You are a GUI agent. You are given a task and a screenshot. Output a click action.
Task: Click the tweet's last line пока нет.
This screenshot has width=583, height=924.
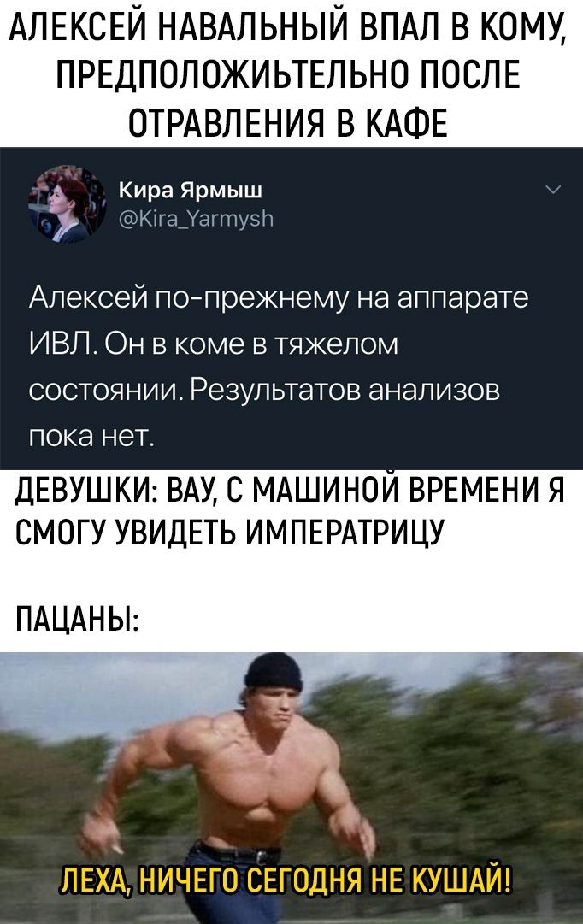coord(91,437)
